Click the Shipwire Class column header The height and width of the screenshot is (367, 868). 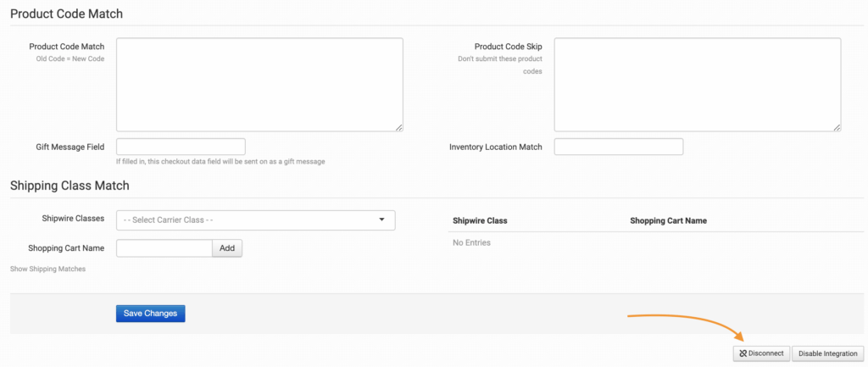[x=480, y=220]
